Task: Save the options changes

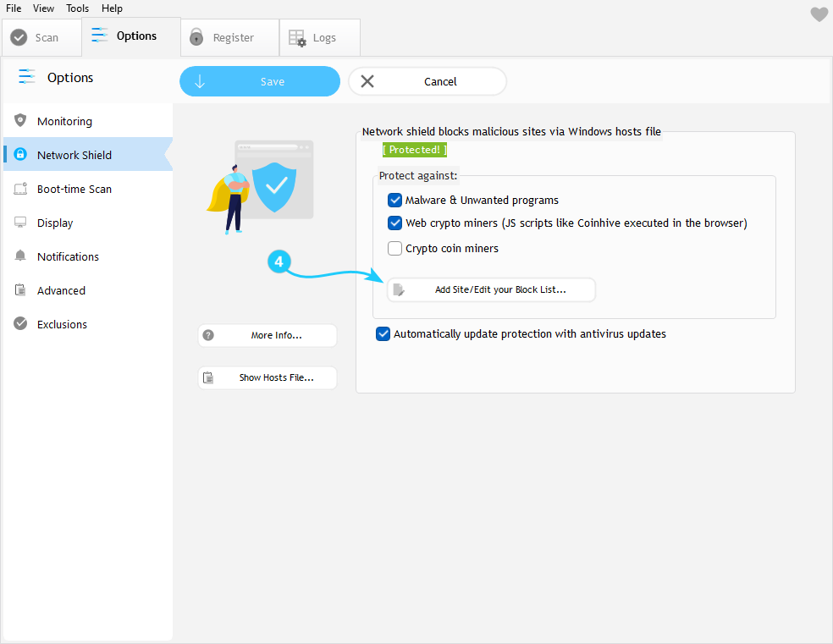Action: click(x=259, y=82)
